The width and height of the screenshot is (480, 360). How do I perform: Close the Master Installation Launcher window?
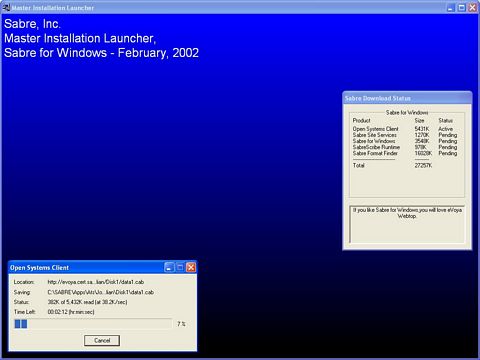473,8
